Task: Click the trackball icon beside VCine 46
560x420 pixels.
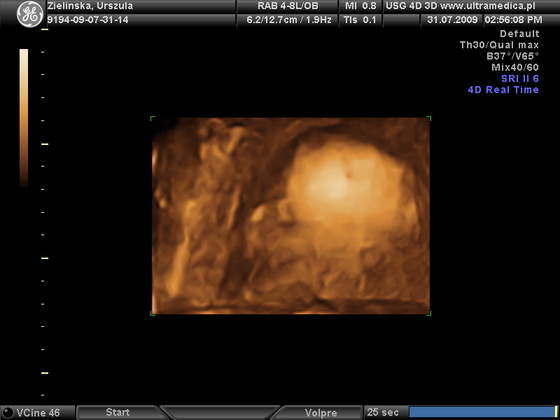Action: coord(8,412)
